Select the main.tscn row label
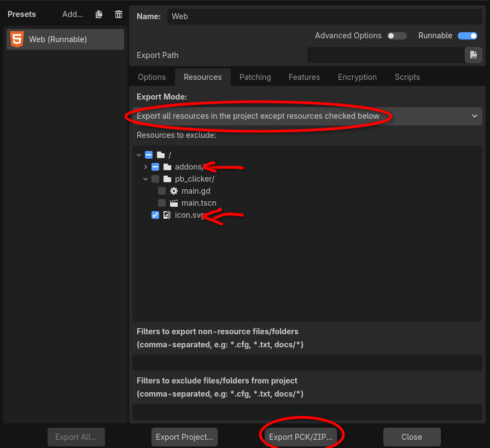This screenshot has width=490, height=448. click(x=199, y=203)
